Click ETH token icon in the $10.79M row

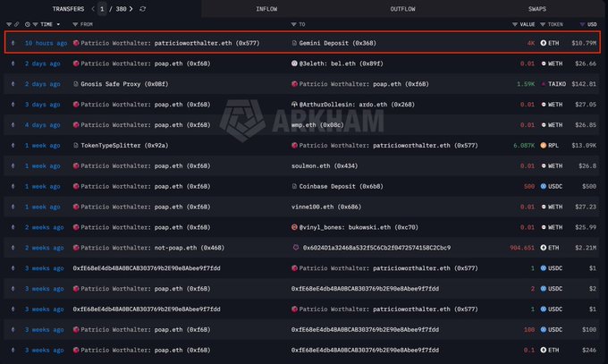(x=544, y=43)
